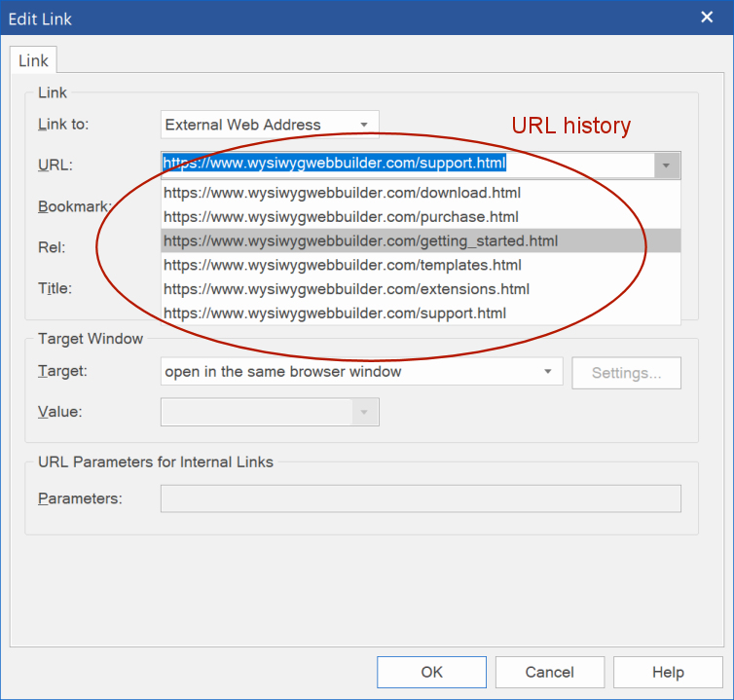This screenshot has height=700, width=734.
Task: Click the Parameters input field
Action: [x=421, y=498]
